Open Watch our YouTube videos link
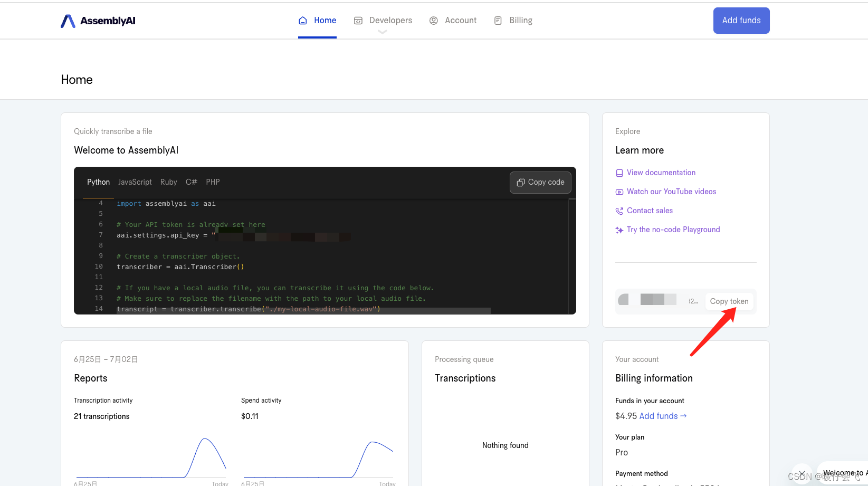 [x=671, y=192]
